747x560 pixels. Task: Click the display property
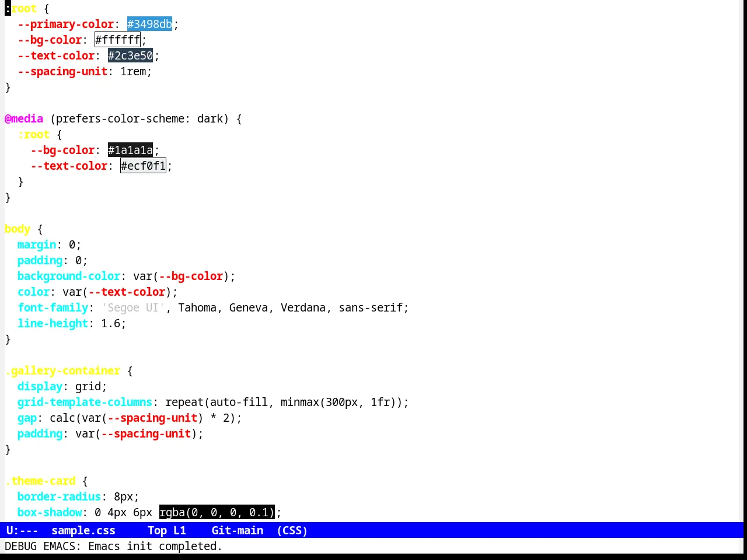40,386
